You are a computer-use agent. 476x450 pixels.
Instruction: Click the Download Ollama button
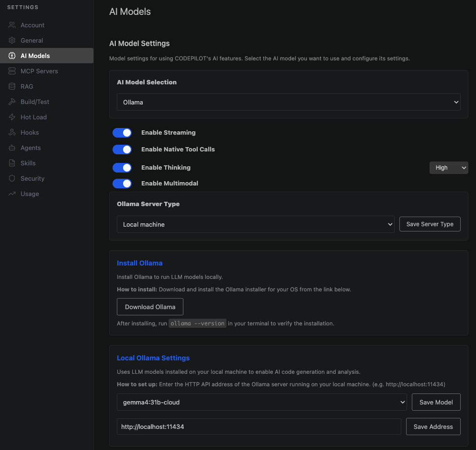[150, 307]
